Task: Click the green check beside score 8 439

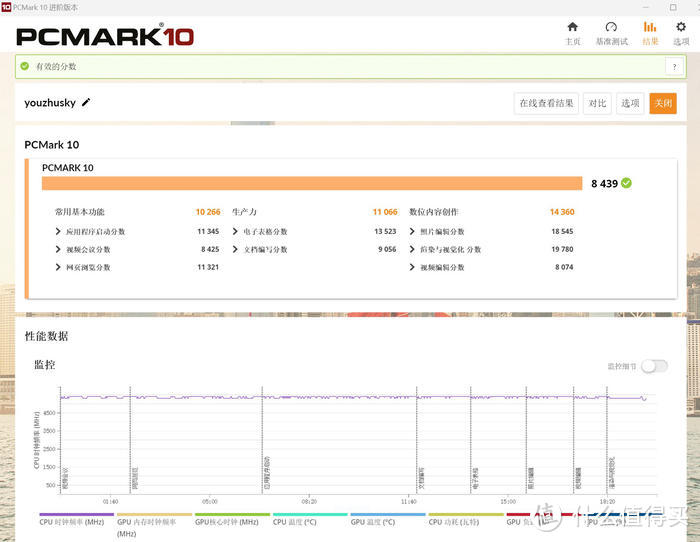Action: tap(626, 183)
